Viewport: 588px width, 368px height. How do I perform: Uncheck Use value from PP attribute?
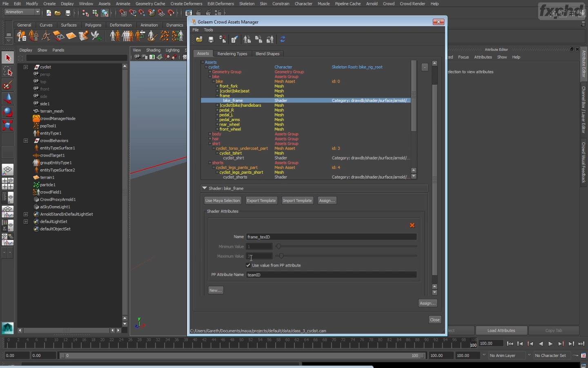click(248, 265)
